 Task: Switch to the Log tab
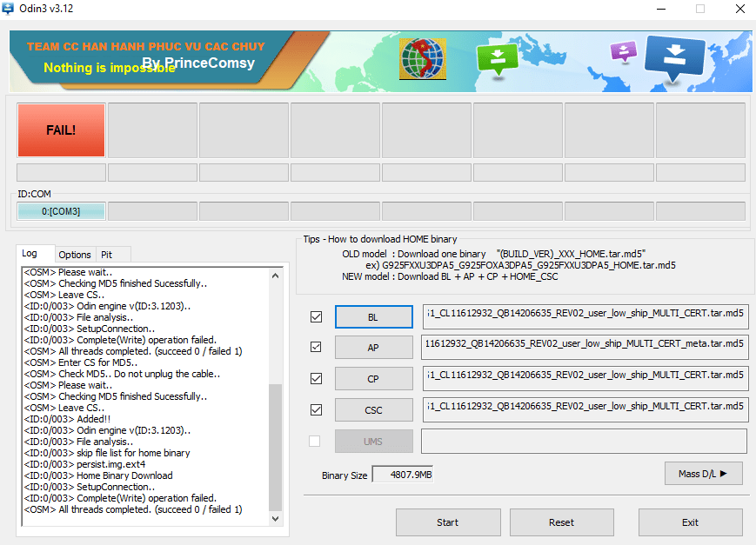[x=30, y=254]
